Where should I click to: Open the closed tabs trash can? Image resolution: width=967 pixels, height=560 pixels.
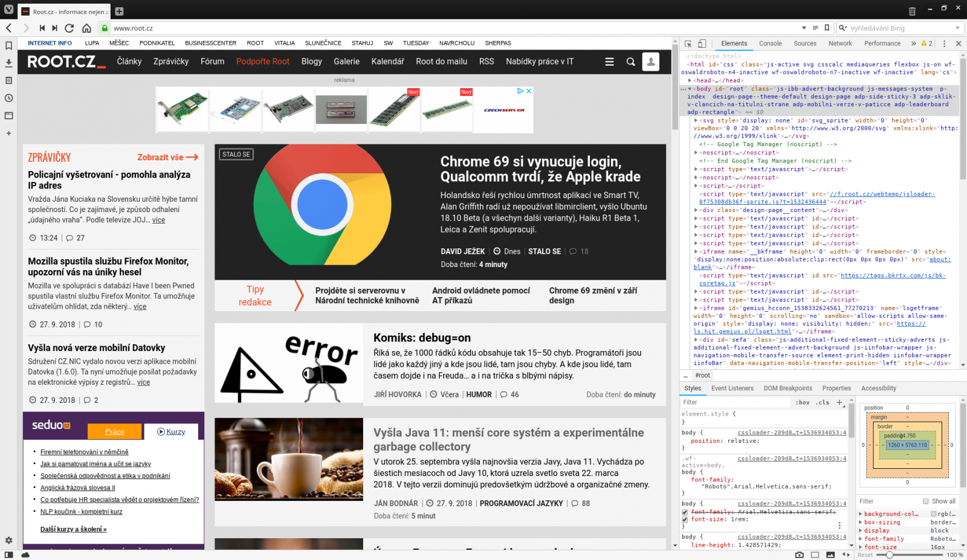(912, 11)
